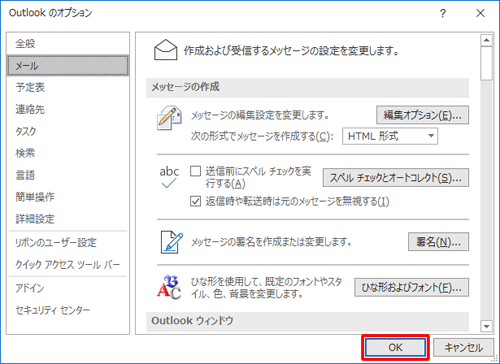
Task: Confirm with the OK button
Action: click(395, 348)
